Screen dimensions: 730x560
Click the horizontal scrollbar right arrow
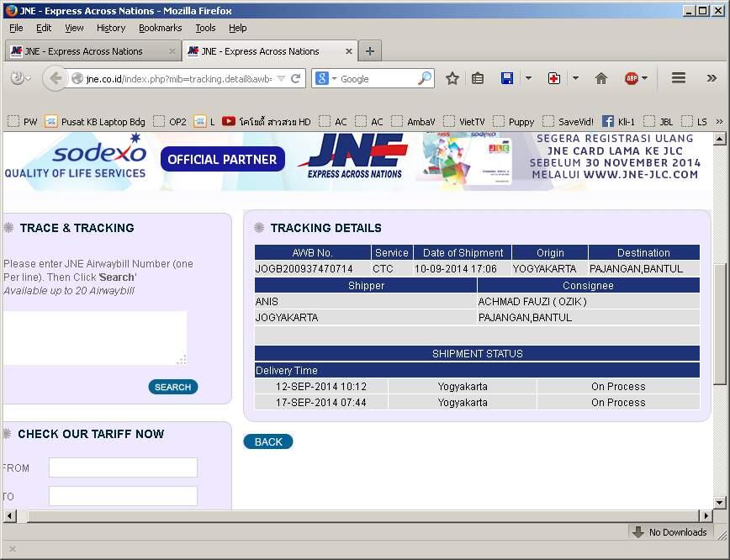[706, 515]
